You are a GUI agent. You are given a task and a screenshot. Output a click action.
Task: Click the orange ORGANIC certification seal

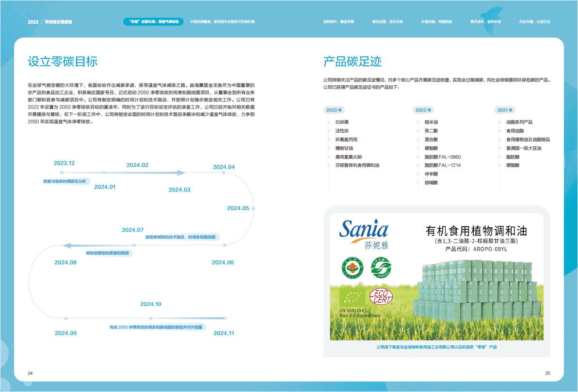[352, 267]
